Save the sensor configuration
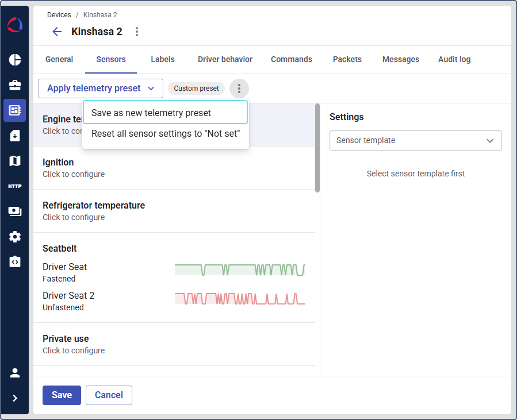Image resolution: width=517 pixels, height=420 pixels. (x=62, y=395)
